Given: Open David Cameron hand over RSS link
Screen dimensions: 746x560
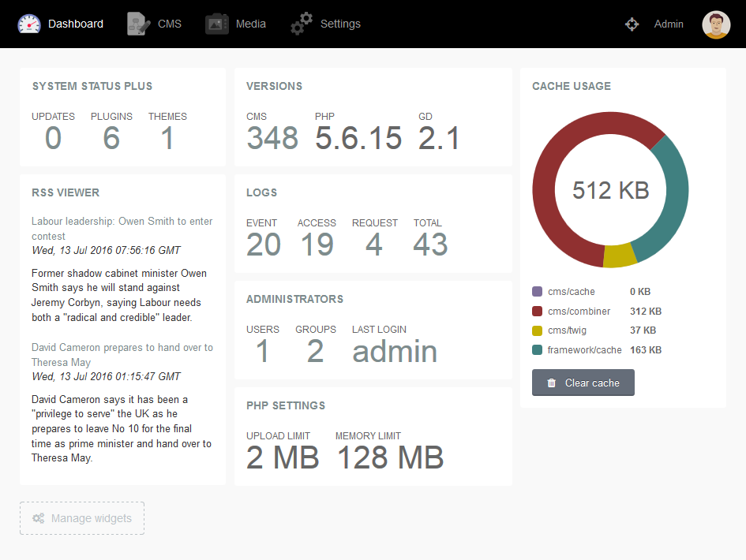Looking at the screenshot, I should [122, 355].
